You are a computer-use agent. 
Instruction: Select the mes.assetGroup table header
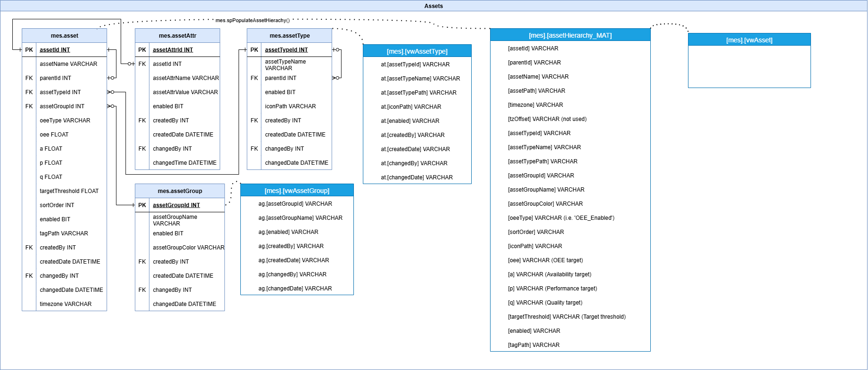click(x=180, y=191)
